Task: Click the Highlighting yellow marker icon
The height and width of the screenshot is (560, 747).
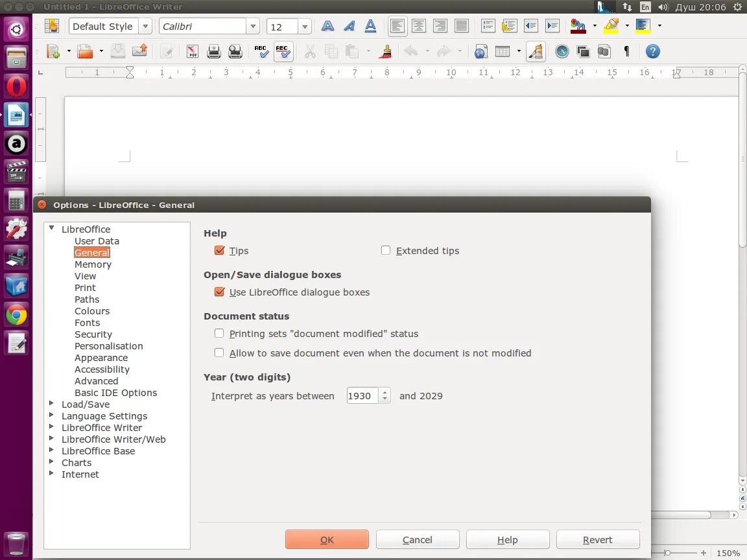Action: pos(611,26)
